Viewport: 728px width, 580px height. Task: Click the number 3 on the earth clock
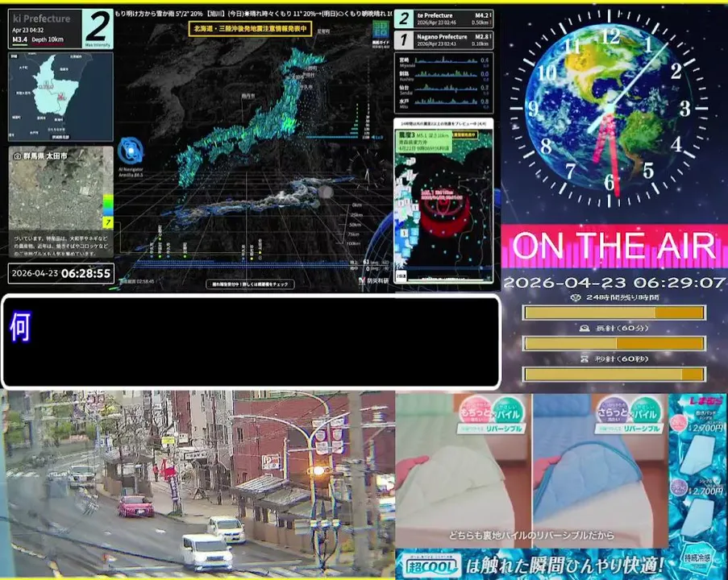(685, 109)
